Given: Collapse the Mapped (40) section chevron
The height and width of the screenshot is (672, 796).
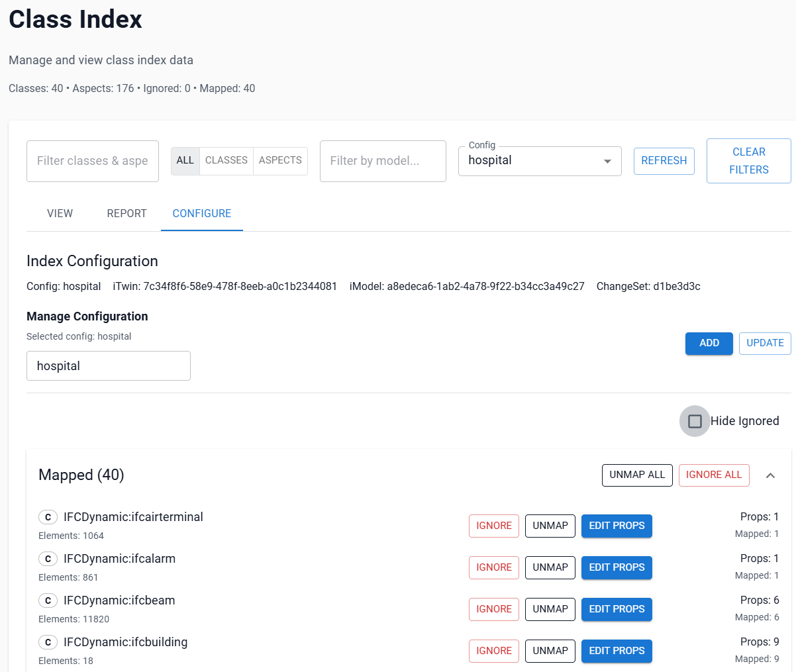Looking at the screenshot, I should (770, 475).
